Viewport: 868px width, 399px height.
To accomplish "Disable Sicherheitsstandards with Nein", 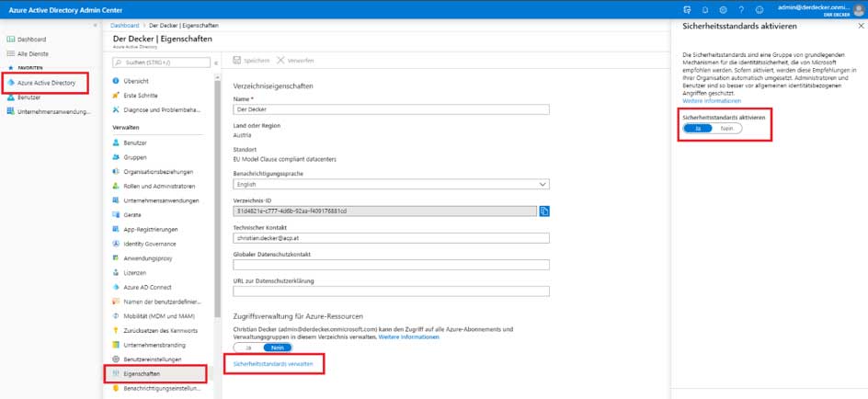I will (726, 129).
